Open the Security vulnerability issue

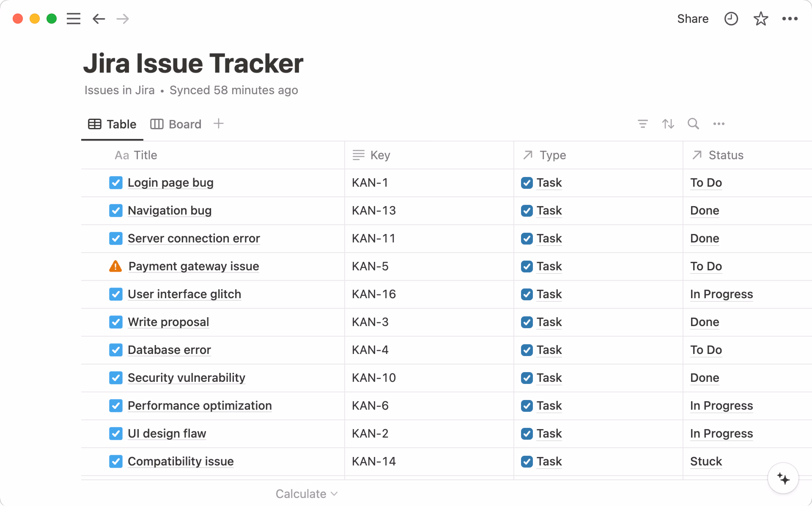click(186, 377)
